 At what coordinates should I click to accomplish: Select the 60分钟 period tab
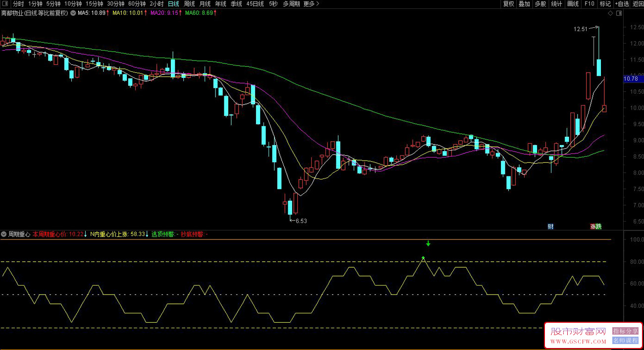137,4
